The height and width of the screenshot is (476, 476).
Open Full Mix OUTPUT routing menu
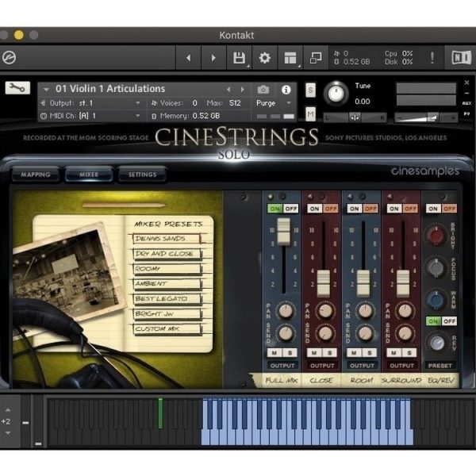[282, 366]
